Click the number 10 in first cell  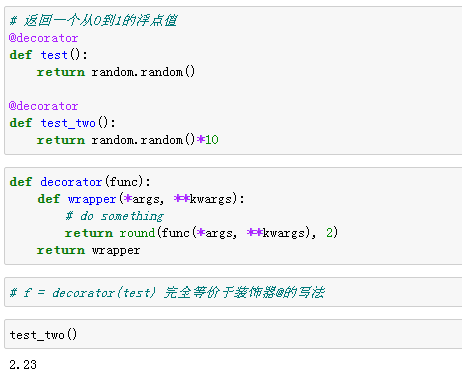pyautogui.click(x=212, y=140)
